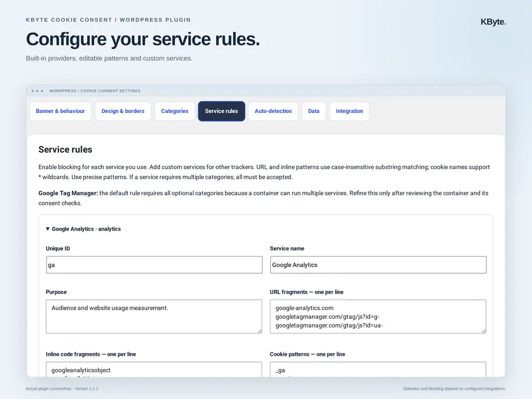Select the Service rules tab
This screenshot has height=399, width=532.
click(x=222, y=111)
